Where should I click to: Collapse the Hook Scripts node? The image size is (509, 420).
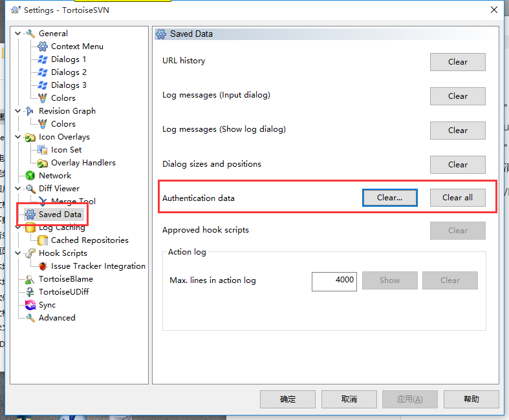[18, 253]
